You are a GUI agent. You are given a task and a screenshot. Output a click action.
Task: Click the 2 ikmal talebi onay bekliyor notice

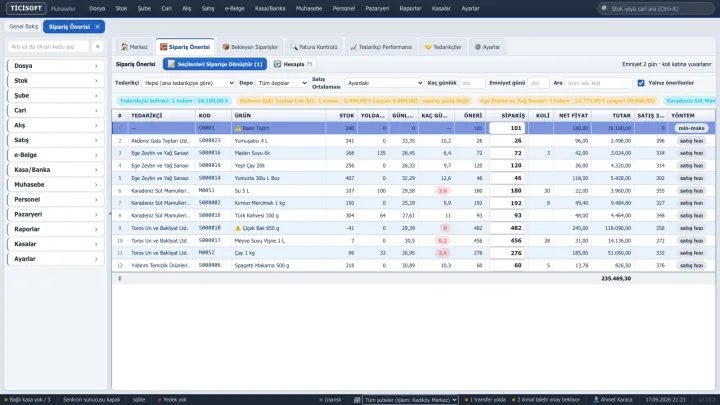pos(546,400)
